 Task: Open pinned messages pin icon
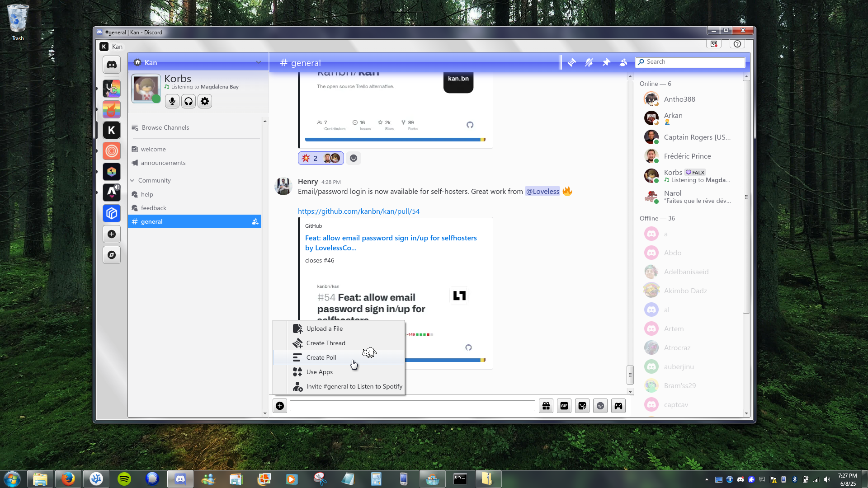606,62
